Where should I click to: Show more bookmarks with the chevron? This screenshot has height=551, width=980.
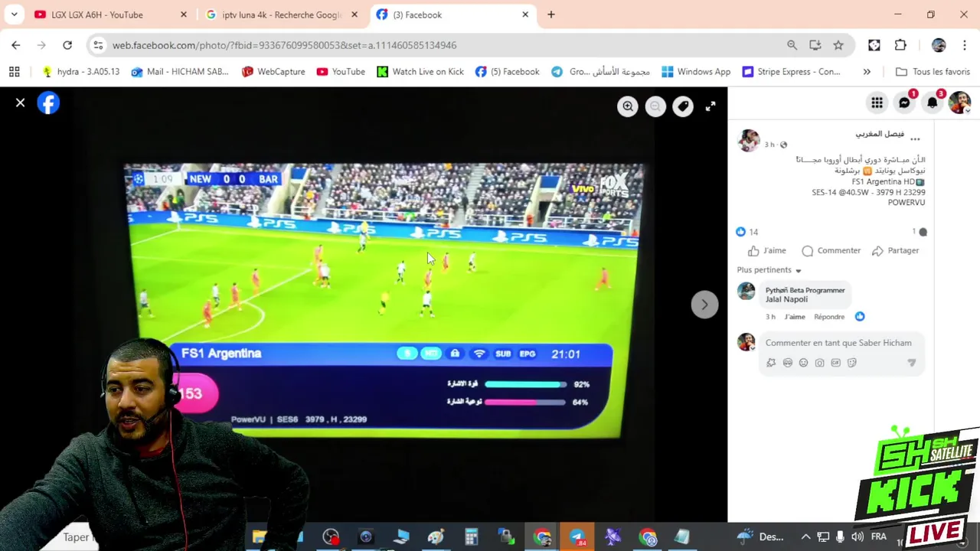pos(867,71)
